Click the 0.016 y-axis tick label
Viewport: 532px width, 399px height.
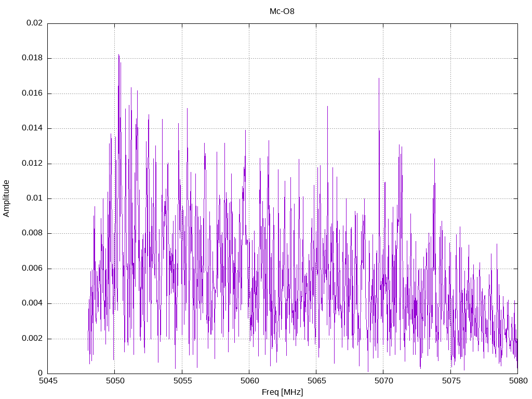point(32,94)
